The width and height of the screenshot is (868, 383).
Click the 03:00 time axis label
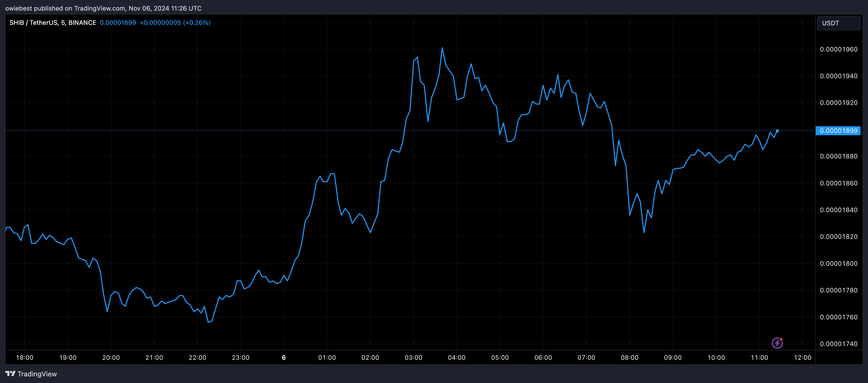[x=413, y=357]
